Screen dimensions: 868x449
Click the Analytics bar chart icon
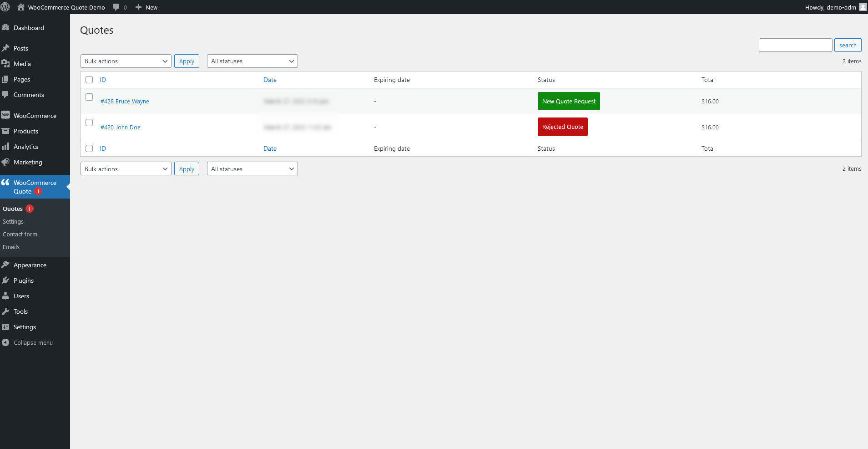point(5,147)
